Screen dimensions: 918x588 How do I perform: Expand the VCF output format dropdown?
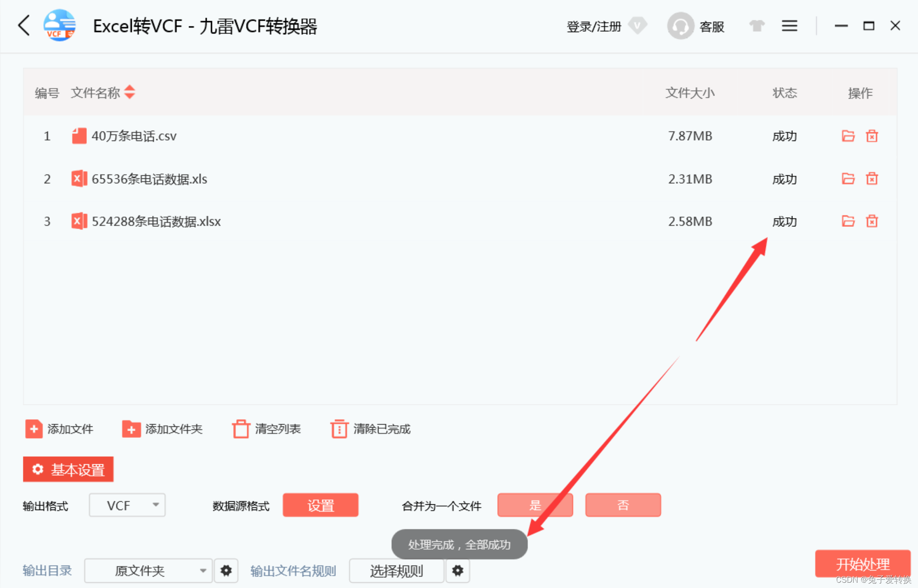pyautogui.click(x=127, y=505)
